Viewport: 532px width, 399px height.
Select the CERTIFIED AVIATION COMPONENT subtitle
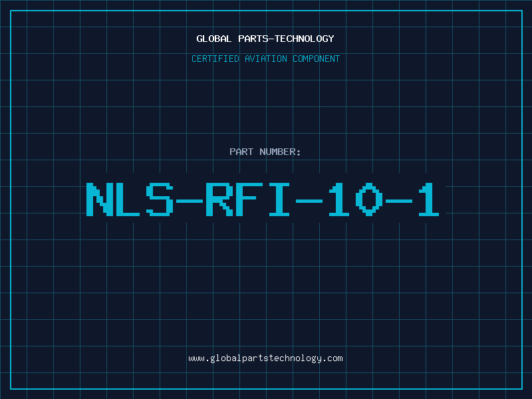click(x=265, y=59)
